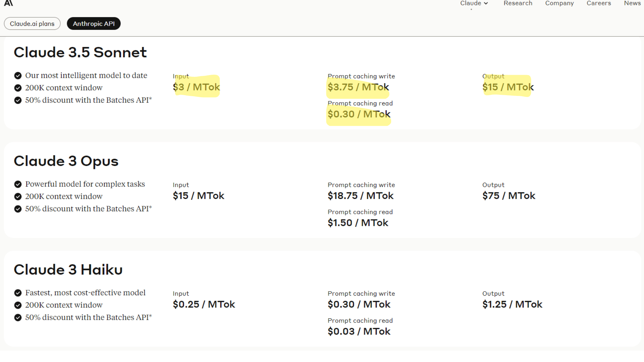Click Sonnet input price $3 / MTok
This screenshot has height=362, width=644.
[196, 87]
